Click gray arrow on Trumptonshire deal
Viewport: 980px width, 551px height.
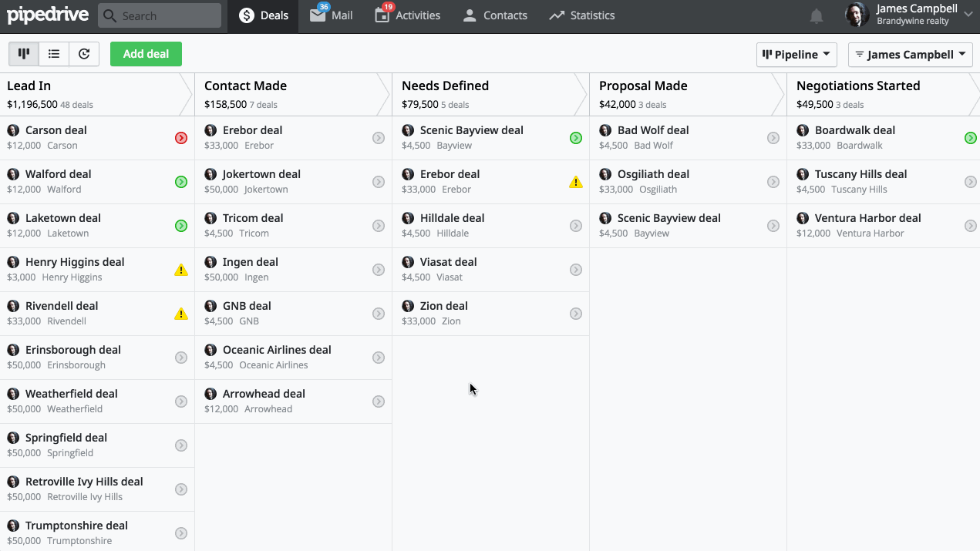[181, 533]
